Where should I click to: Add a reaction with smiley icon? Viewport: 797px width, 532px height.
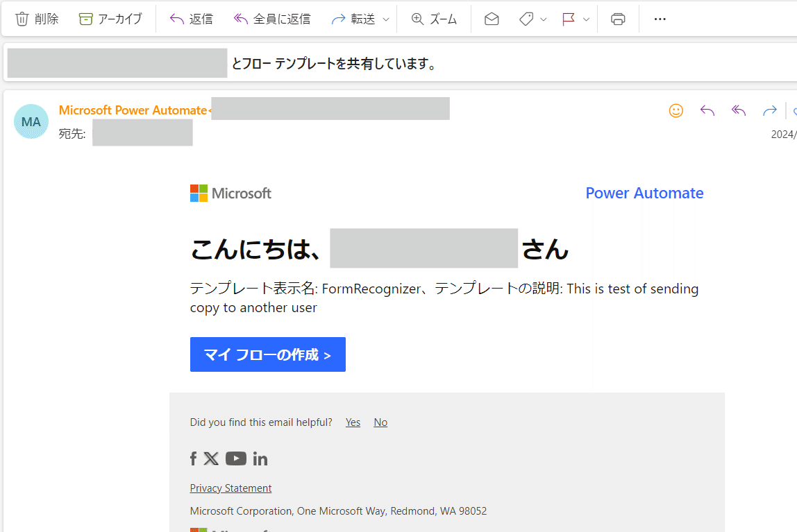(x=676, y=111)
